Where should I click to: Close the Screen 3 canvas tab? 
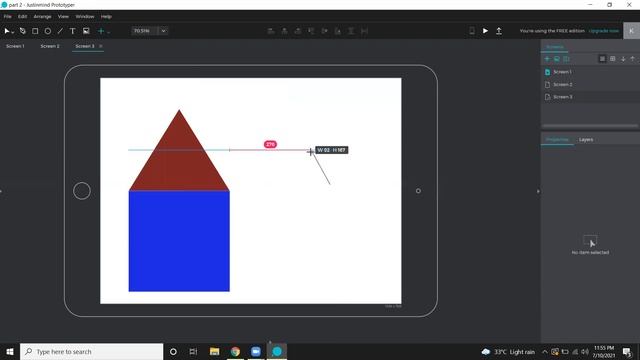point(101,46)
